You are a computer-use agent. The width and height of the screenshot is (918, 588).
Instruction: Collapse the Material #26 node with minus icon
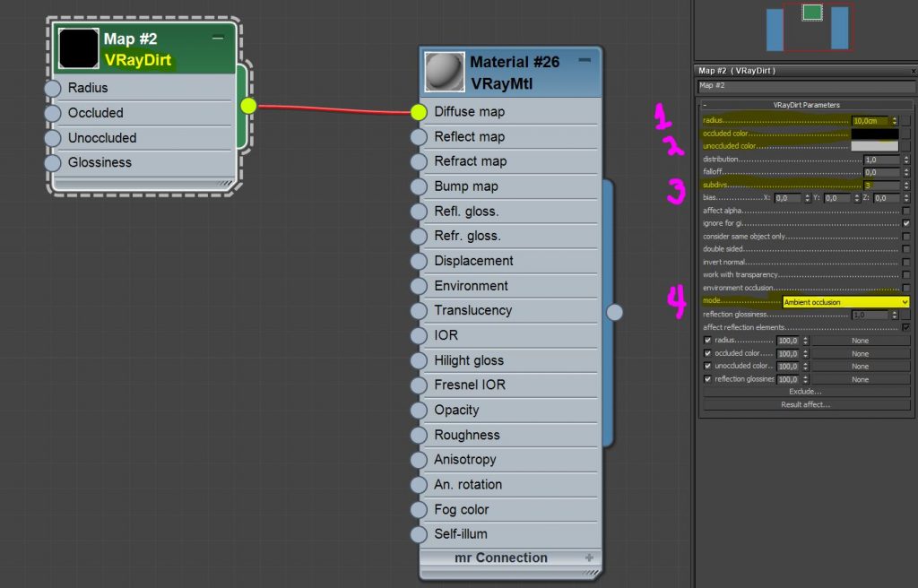coord(585,60)
